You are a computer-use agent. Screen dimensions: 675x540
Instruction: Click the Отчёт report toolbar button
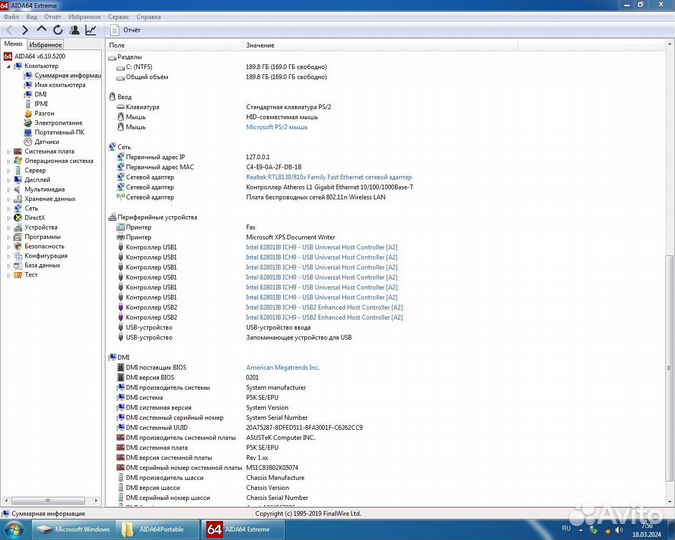point(125,30)
